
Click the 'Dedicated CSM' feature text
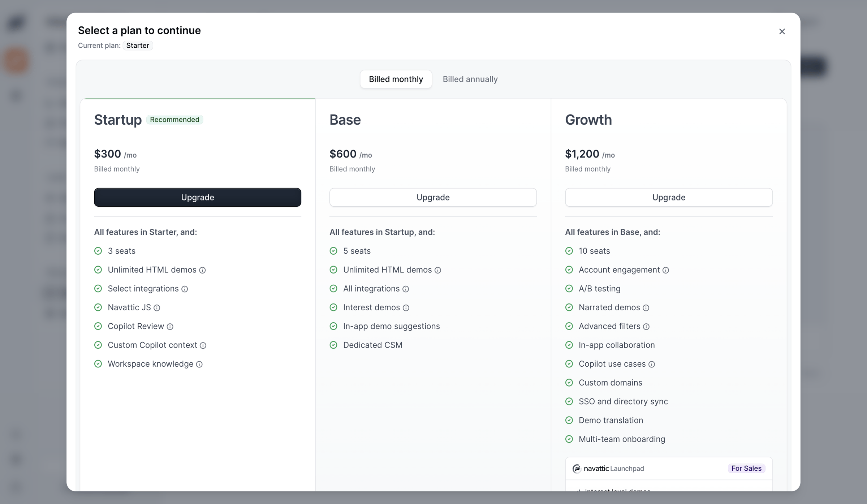point(373,345)
